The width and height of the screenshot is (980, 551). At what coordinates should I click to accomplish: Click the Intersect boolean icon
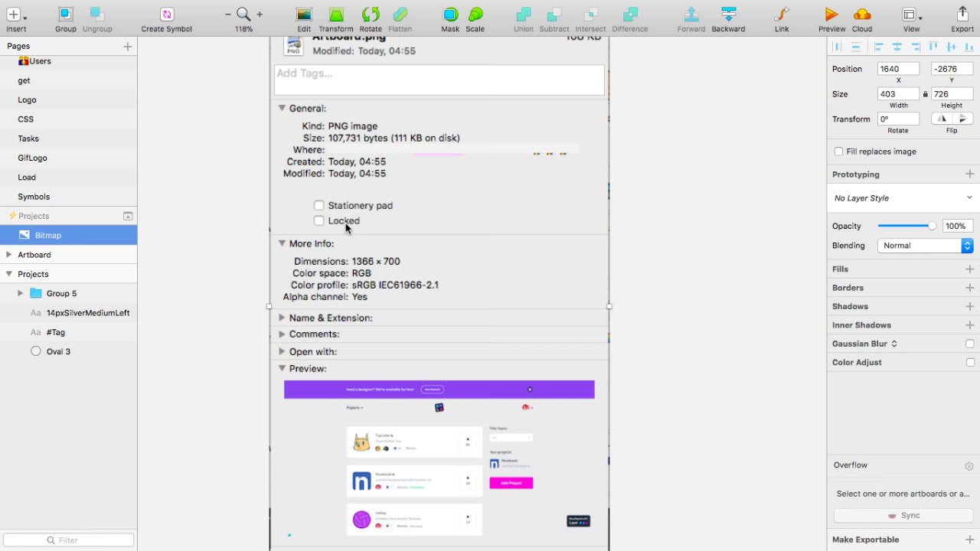coord(590,15)
